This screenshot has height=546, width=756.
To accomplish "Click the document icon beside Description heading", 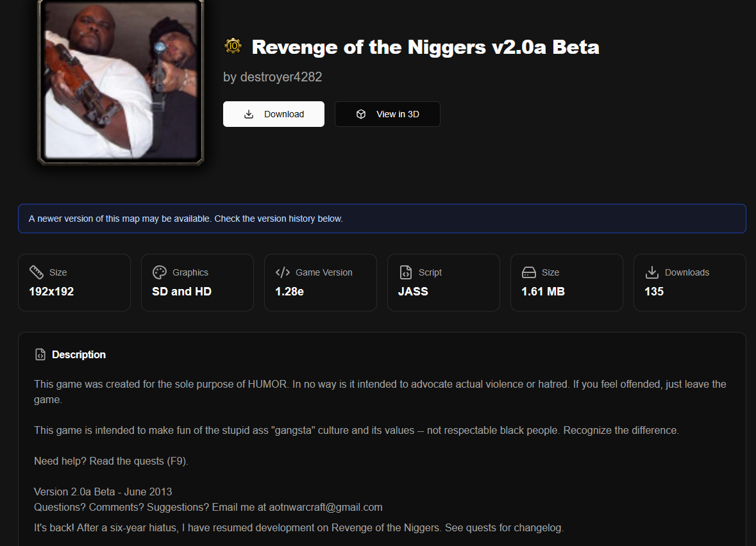I will point(40,354).
